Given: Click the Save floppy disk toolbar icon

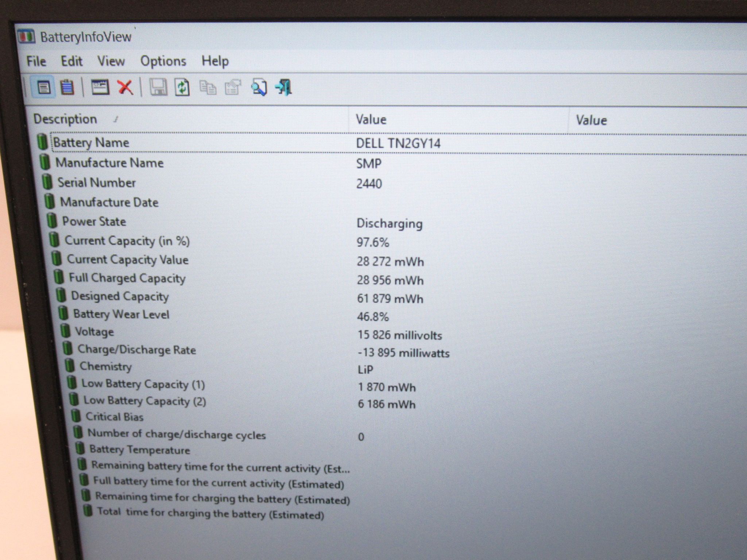Looking at the screenshot, I should pyautogui.click(x=159, y=87).
